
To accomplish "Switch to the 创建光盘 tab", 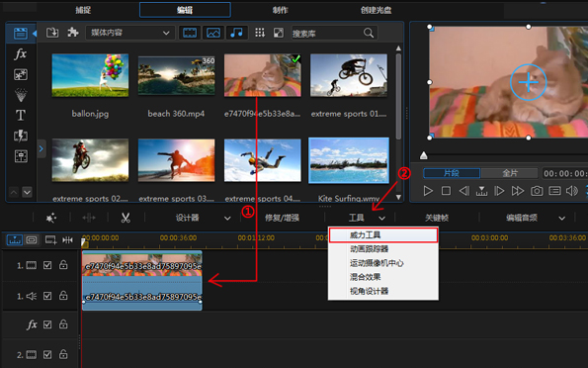I will coord(377,10).
